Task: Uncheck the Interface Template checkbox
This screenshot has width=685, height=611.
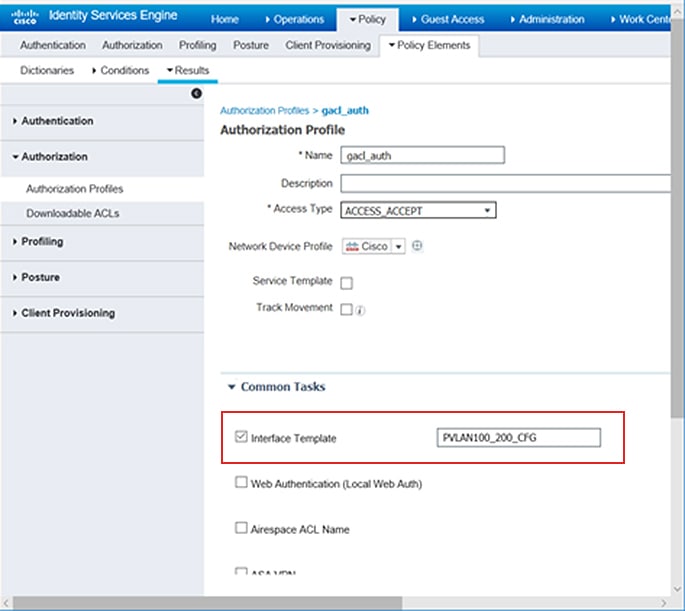Action: pyautogui.click(x=241, y=437)
